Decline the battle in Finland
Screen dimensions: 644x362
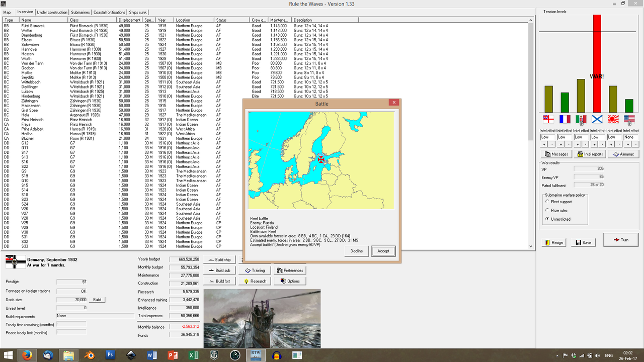click(356, 251)
